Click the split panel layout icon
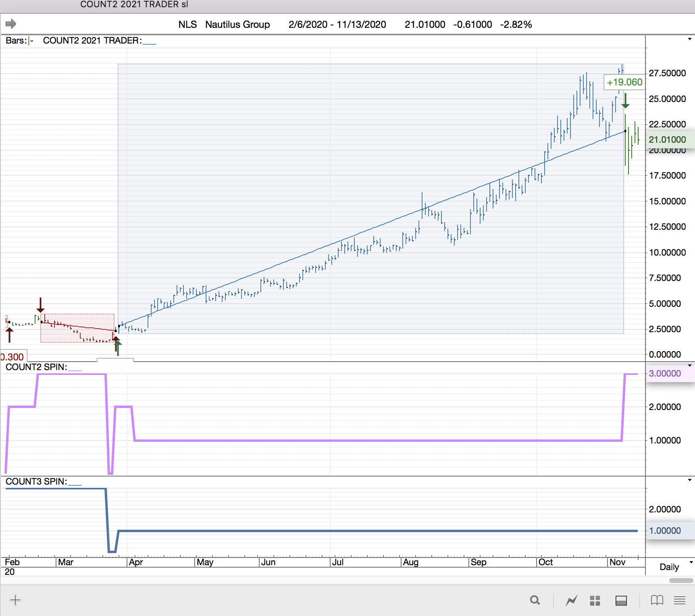 click(x=621, y=601)
